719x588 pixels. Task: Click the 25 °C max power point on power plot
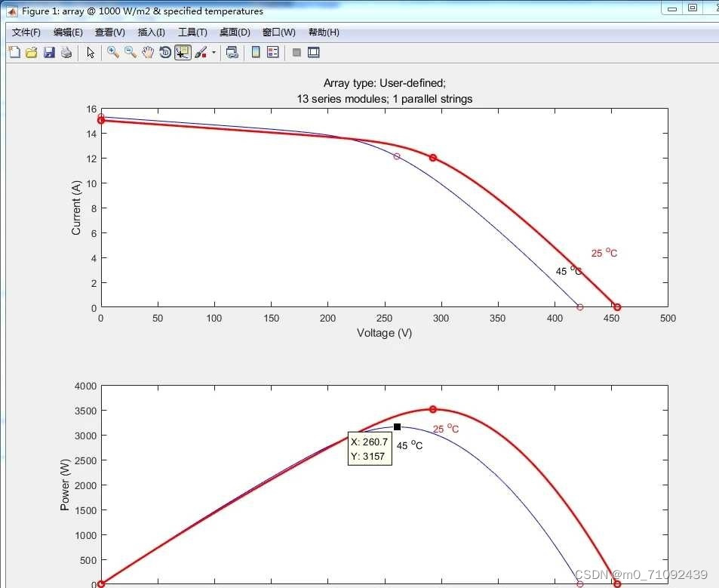coord(433,409)
